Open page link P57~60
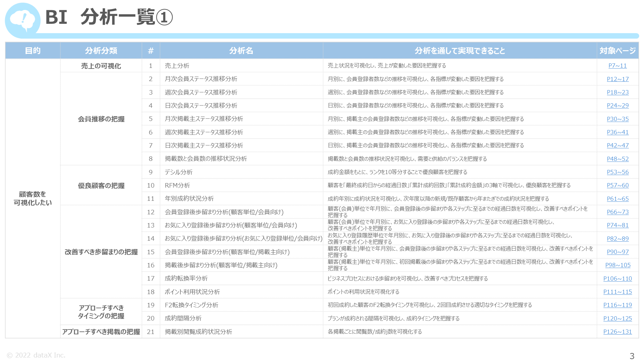Image resolution: width=644 pixels, height=362 pixels. click(x=618, y=185)
